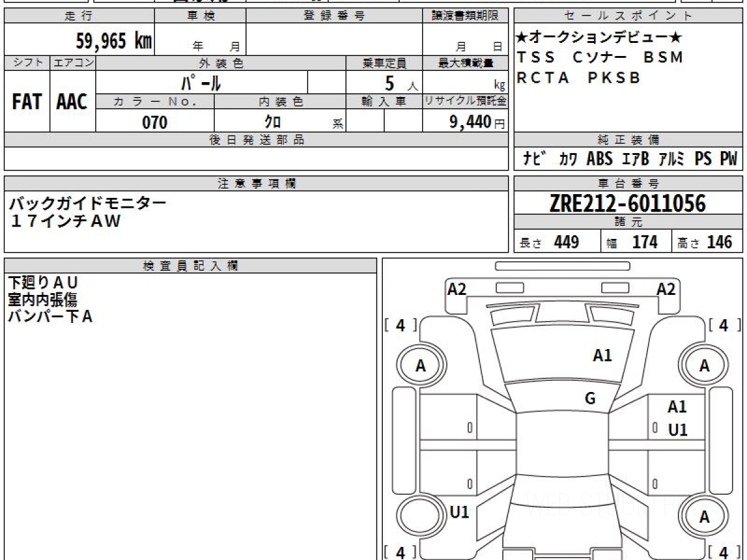Click the A2 mark at the front-left bumper corner

(457, 288)
